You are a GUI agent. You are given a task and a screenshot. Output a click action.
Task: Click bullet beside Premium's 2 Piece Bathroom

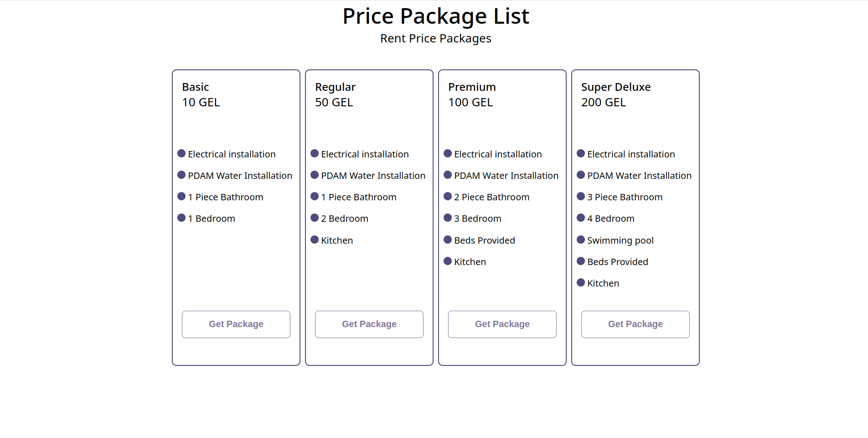448,196
